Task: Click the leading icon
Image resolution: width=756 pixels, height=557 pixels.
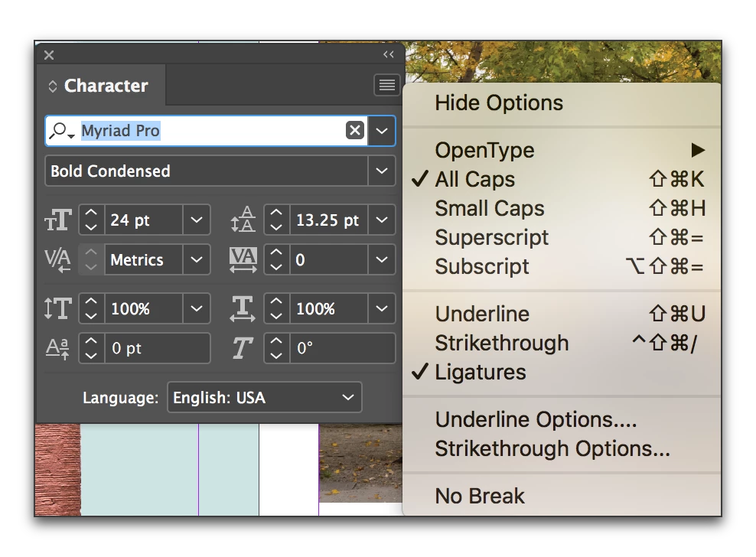Action: (243, 220)
